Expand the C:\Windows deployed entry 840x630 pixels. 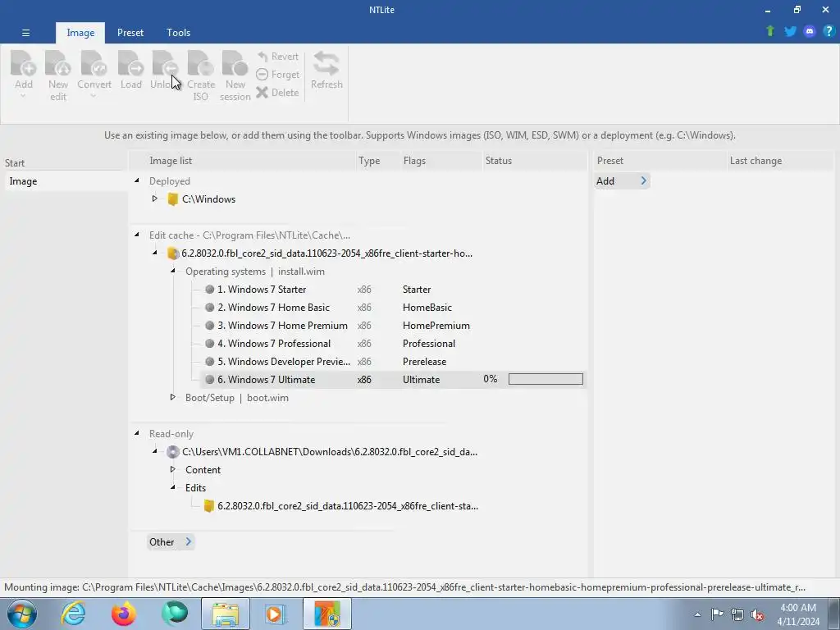click(155, 199)
